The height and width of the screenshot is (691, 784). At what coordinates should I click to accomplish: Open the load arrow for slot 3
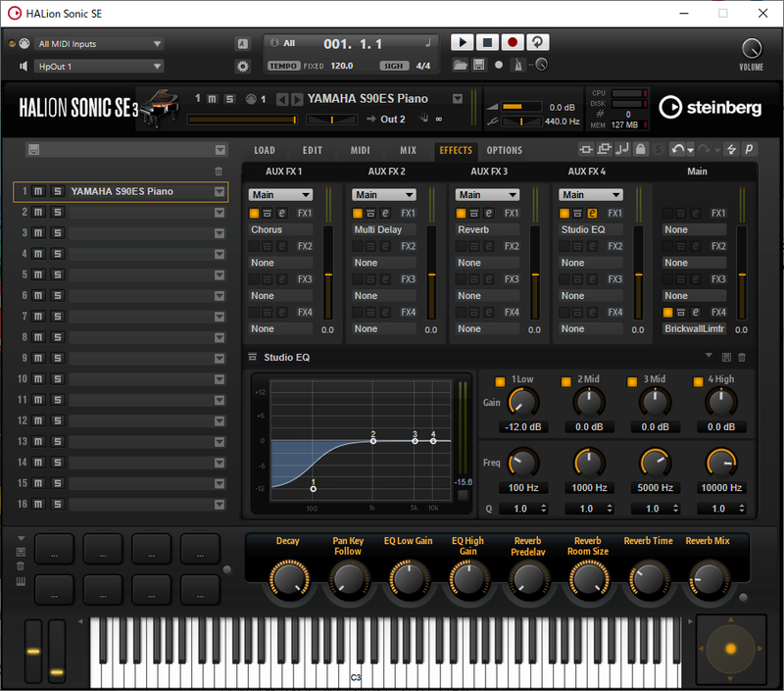220,233
